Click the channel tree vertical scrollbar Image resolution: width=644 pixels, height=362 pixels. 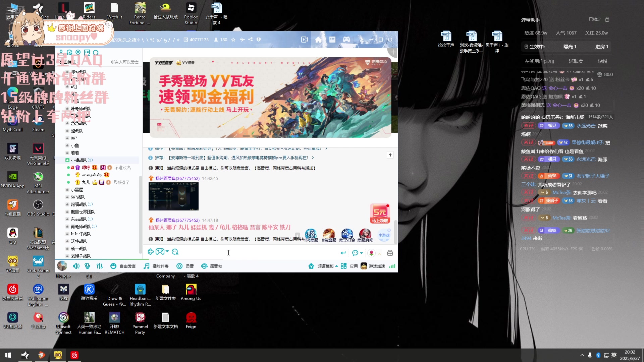pyautogui.click(x=140, y=215)
